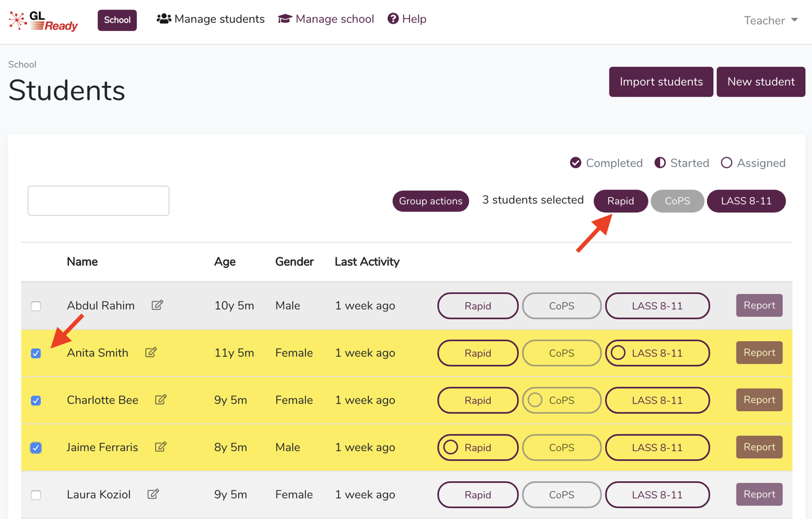812x519 pixels.
Task: Open Jaime Ferraris's edit pencil icon
Action: 161,447
